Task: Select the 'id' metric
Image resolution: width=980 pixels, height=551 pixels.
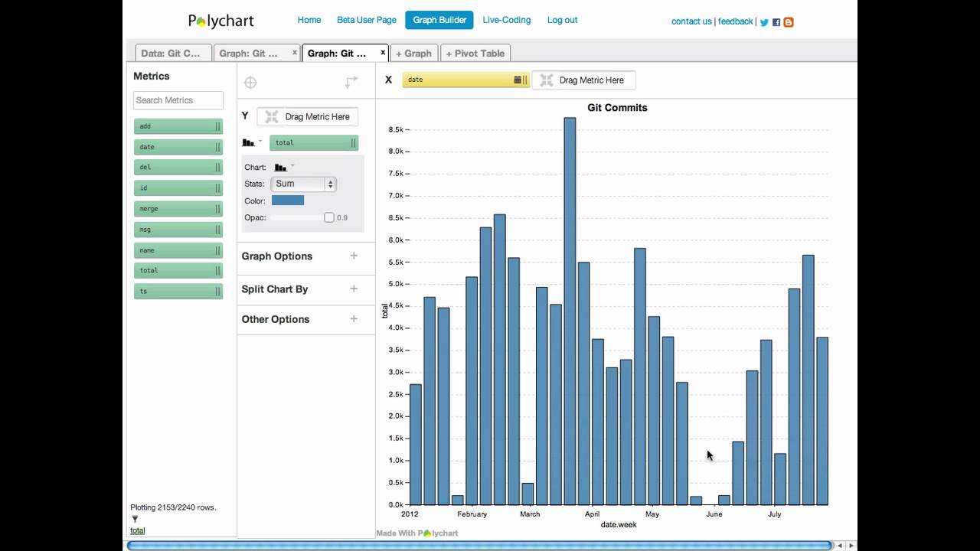Action: [x=178, y=187]
